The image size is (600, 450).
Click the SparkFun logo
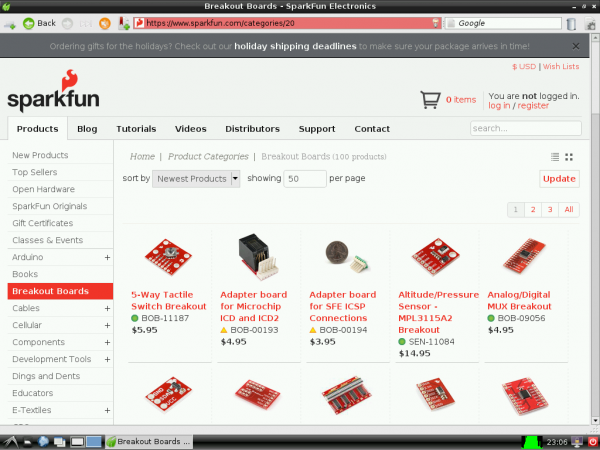(53, 91)
